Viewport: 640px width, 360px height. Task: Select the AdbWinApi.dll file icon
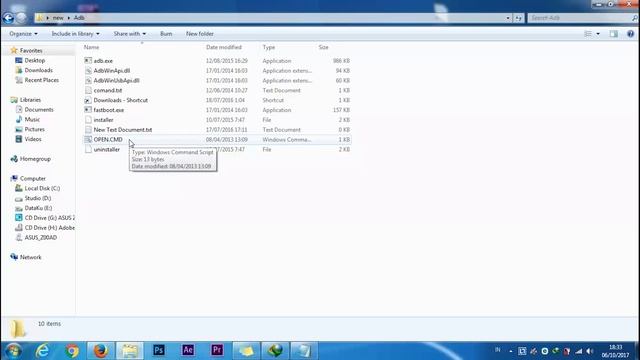coord(88,71)
